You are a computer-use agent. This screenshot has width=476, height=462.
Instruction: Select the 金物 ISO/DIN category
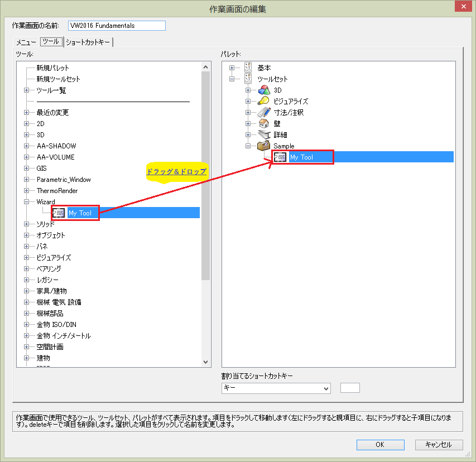click(56, 325)
